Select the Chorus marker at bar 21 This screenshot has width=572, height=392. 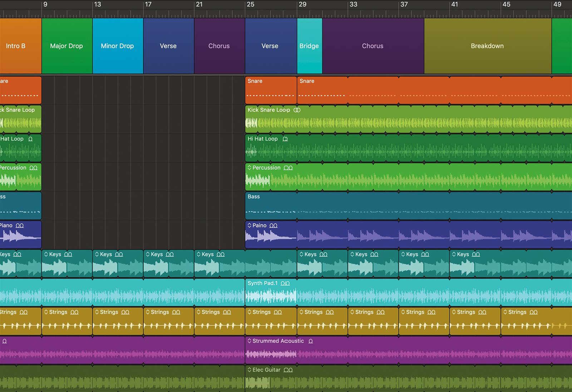click(x=220, y=46)
